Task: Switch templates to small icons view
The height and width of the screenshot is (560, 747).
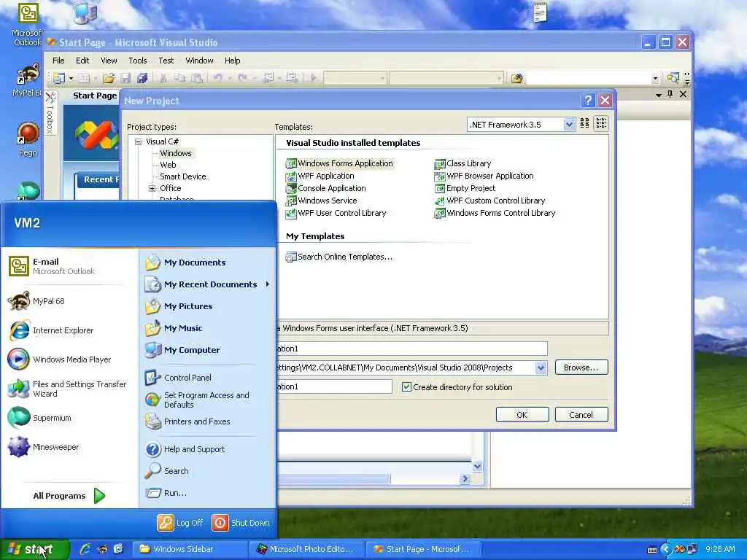Action: [601, 124]
